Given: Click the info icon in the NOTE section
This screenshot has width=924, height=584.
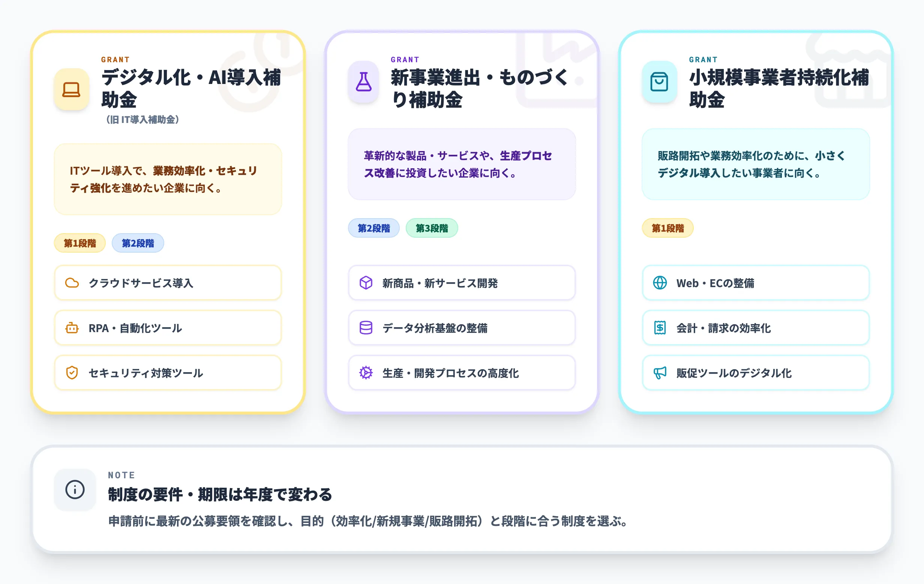Looking at the screenshot, I should pos(75,490).
